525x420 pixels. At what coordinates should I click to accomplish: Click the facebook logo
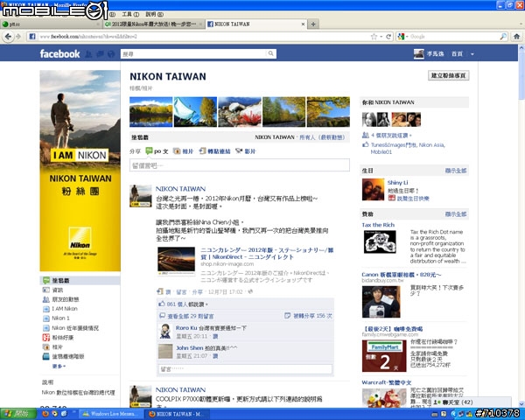[x=59, y=54]
